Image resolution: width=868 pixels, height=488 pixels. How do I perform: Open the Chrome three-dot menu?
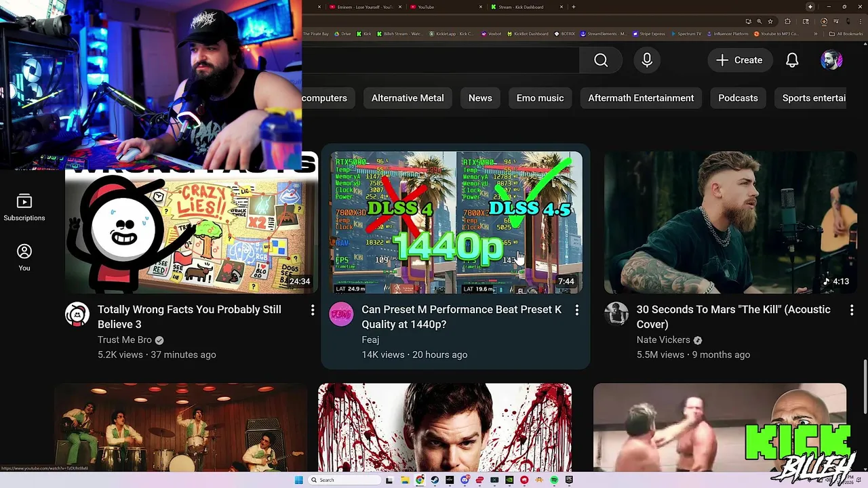pyautogui.click(x=861, y=21)
